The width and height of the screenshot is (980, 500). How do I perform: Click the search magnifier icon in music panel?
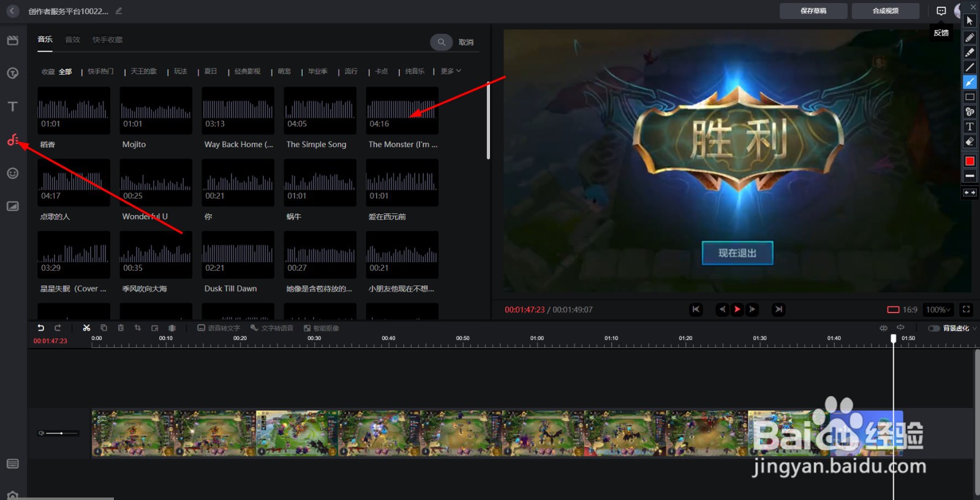441,42
